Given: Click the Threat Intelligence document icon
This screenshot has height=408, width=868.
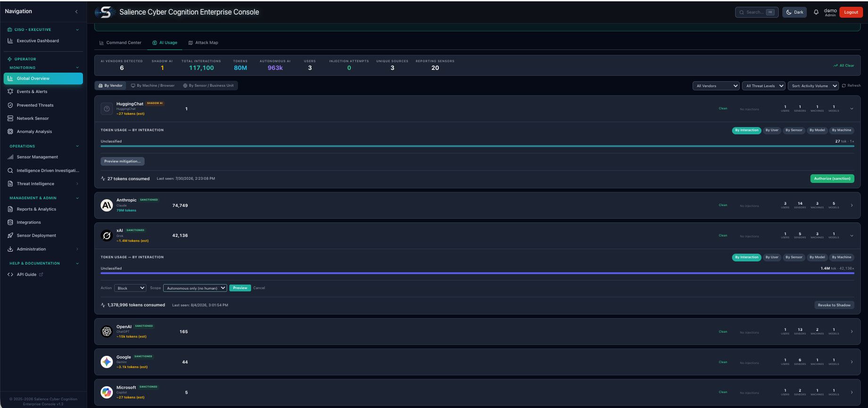Looking at the screenshot, I should [10, 184].
